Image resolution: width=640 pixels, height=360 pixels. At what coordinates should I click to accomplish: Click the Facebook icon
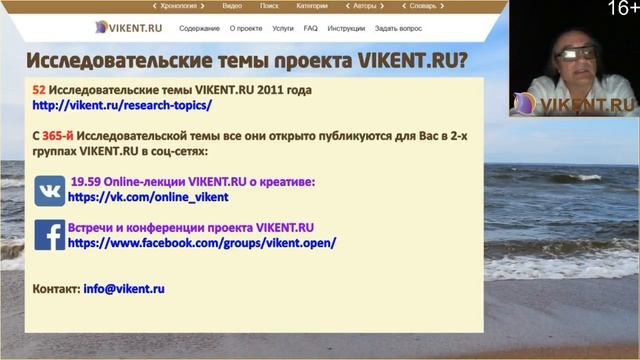(49, 235)
